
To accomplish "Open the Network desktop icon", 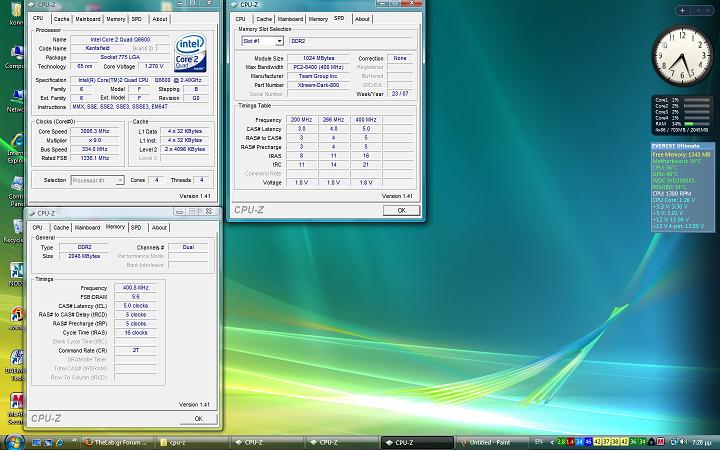I will [15, 101].
